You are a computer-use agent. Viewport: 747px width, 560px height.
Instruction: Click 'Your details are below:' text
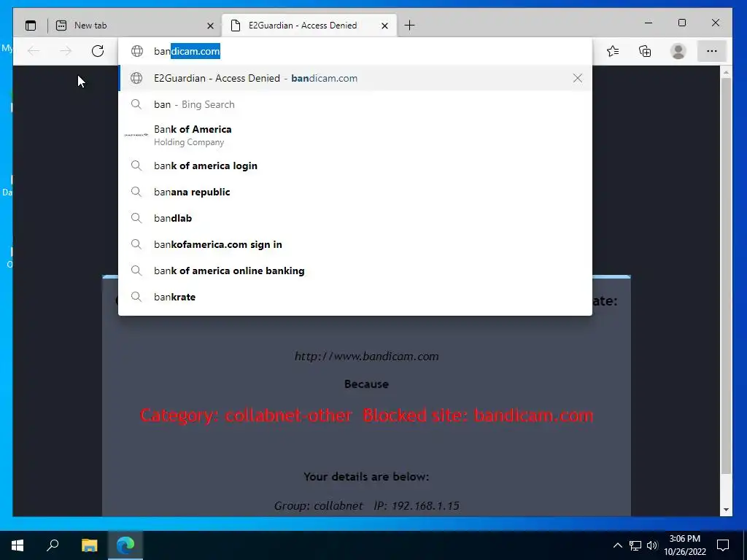pos(366,477)
